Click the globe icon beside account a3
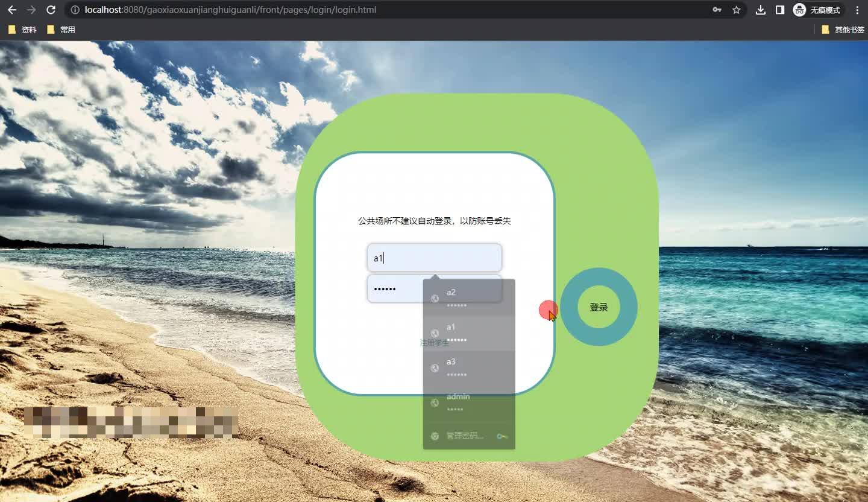The image size is (868, 502). 435,368
